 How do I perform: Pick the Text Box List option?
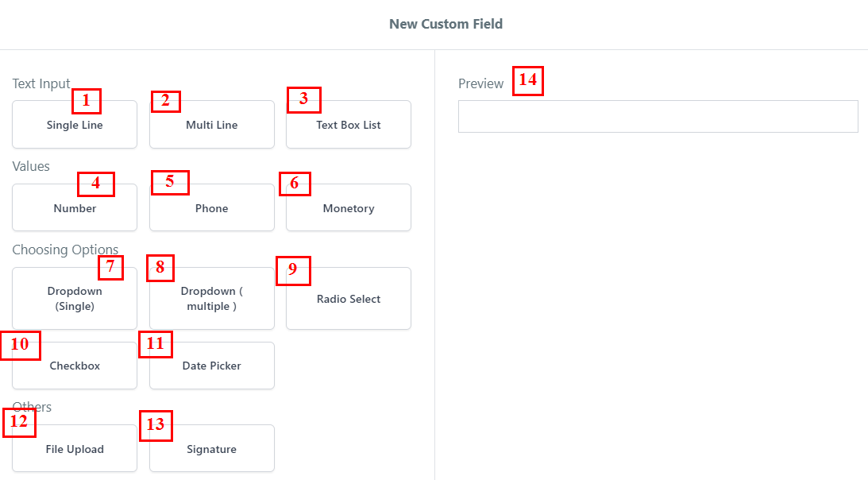tap(348, 126)
